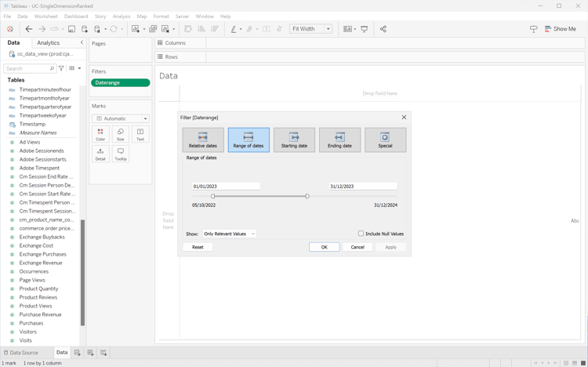Switch to the Analytics pane tab
This screenshot has width=588, height=367.
click(49, 43)
